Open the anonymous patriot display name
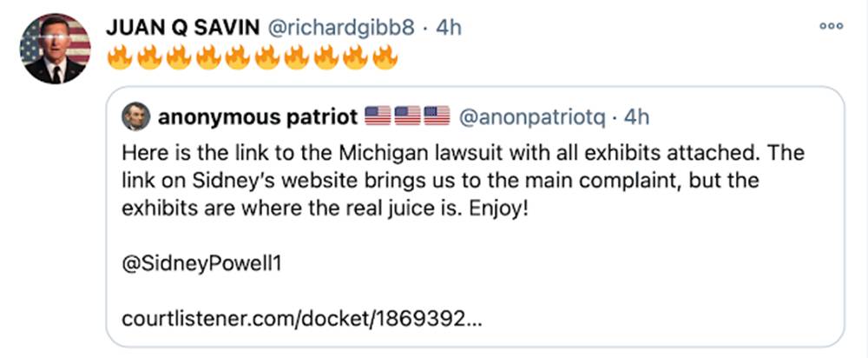This screenshot has width=868, height=358. point(258,116)
